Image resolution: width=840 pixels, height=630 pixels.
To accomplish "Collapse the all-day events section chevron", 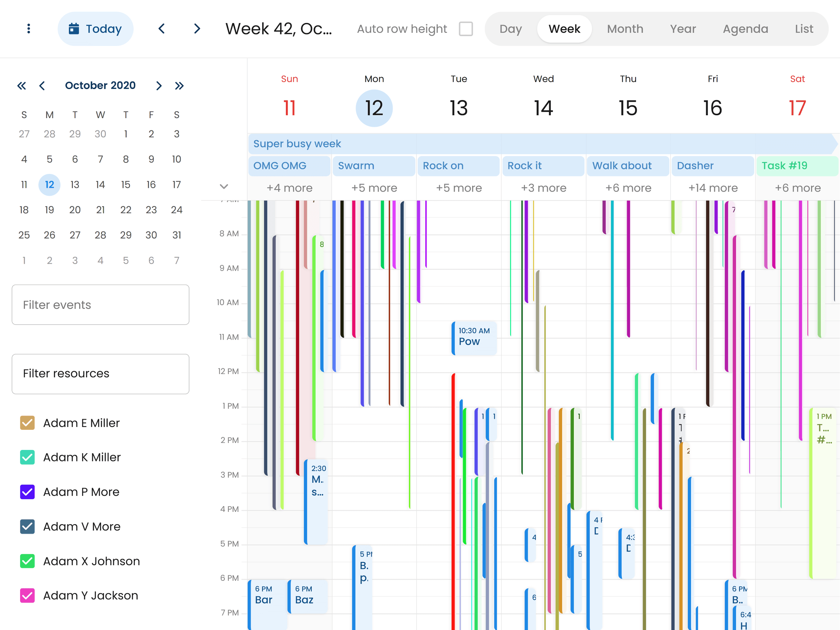I will [224, 187].
